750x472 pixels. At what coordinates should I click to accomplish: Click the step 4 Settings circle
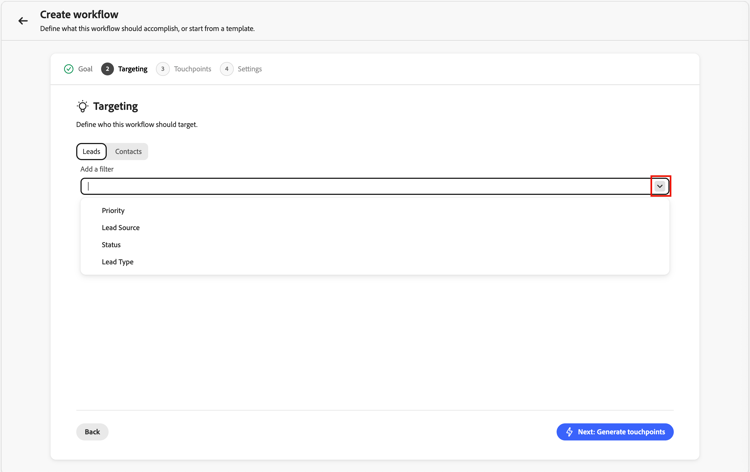click(227, 69)
